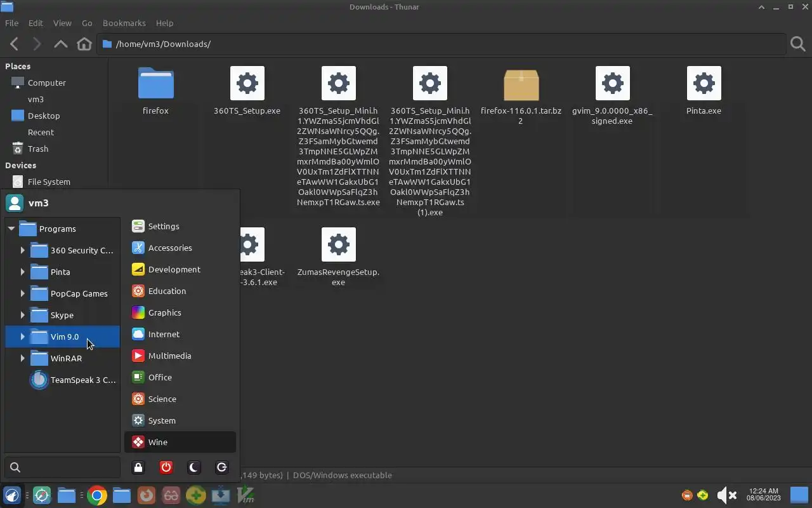Click the red power button in the menu
This screenshot has width=812, height=508.
pos(166,467)
